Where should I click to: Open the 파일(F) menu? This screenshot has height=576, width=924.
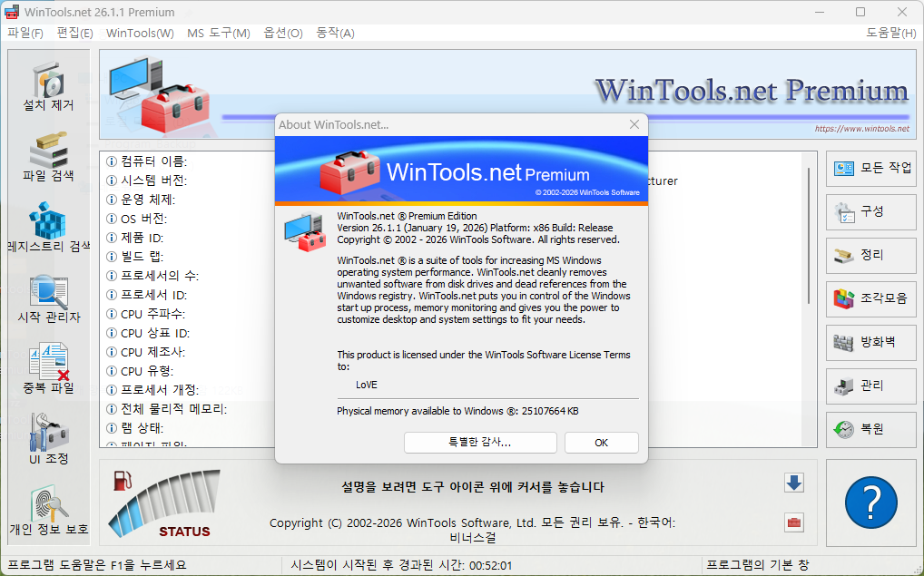25,33
